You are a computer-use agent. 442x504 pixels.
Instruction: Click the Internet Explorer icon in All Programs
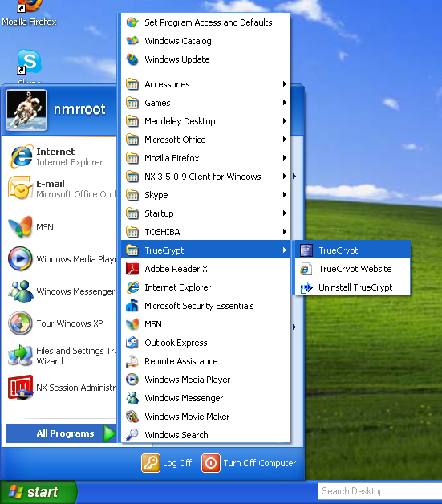132,287
